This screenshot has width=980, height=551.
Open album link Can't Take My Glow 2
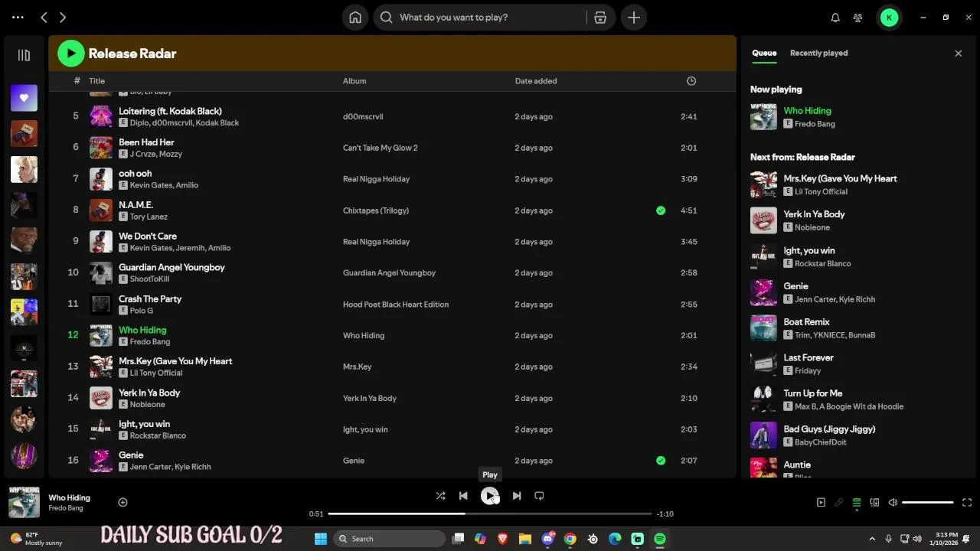tap(381, 148)
